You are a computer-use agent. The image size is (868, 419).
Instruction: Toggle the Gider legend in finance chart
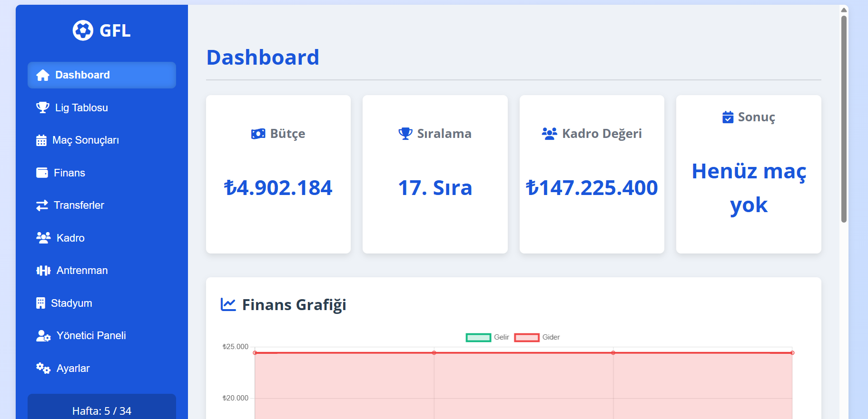[x=537, y=337]
